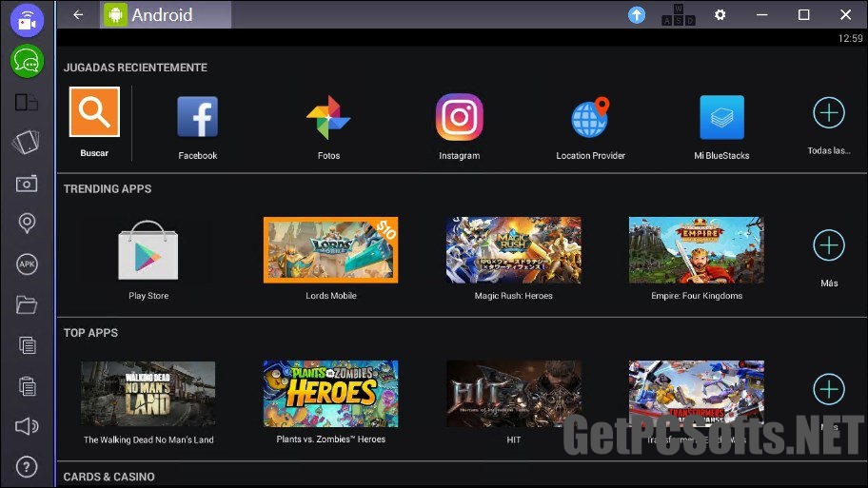Open the help question mark icon
The height and width of the screenshot is (488, 868).
click(27, 467)
